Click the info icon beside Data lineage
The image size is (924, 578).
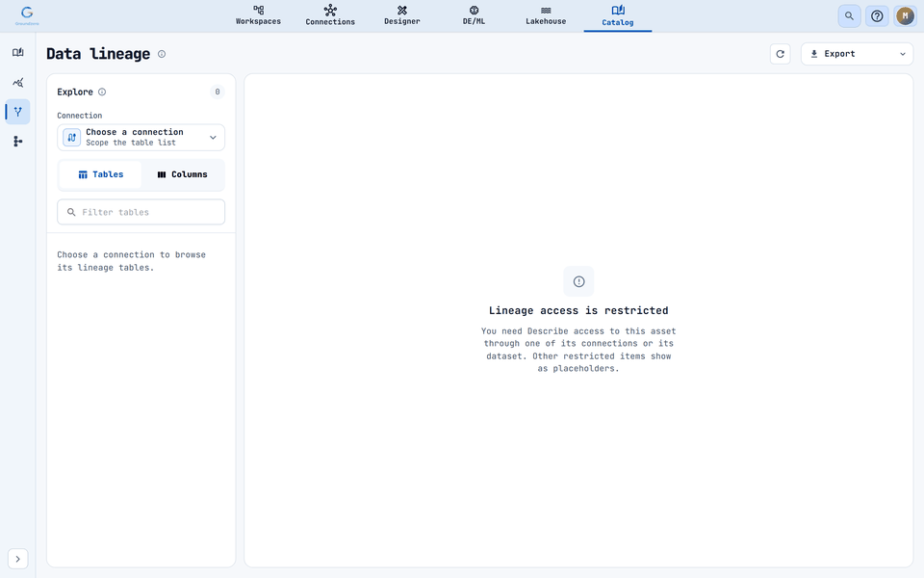pyautogui.click(x=162, y=54)
